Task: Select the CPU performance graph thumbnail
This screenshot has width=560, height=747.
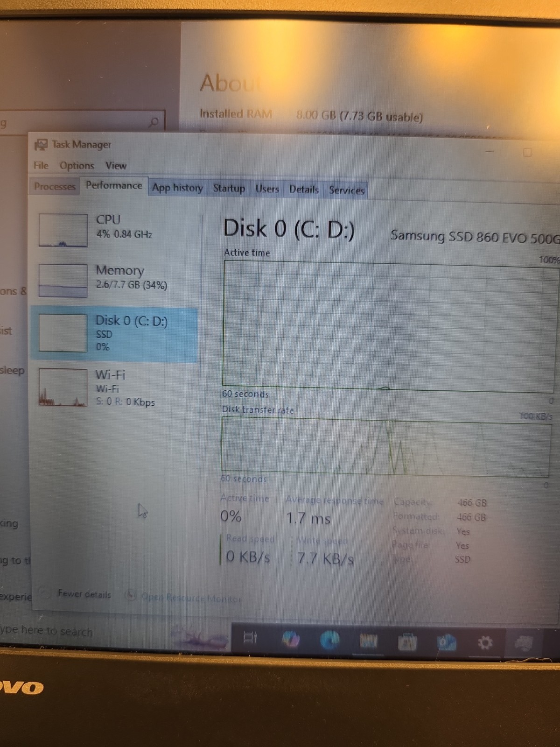Action: (63, 230)
